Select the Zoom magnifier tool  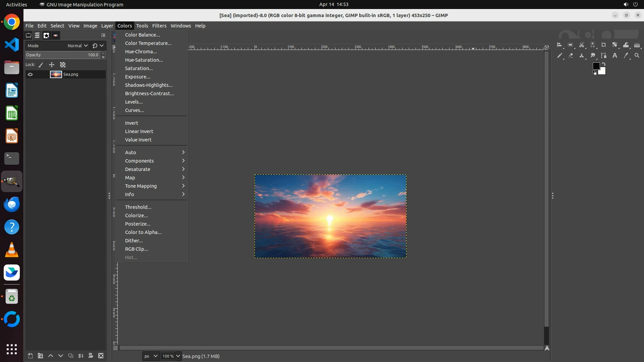coord(637,56)
